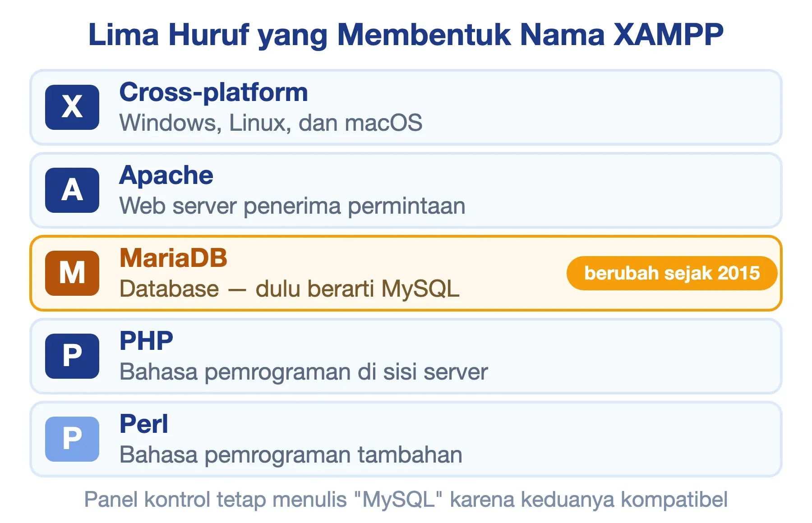Click the footer note about panel kontrol MySQL
812x523 pixels.
tap(406, 500)
